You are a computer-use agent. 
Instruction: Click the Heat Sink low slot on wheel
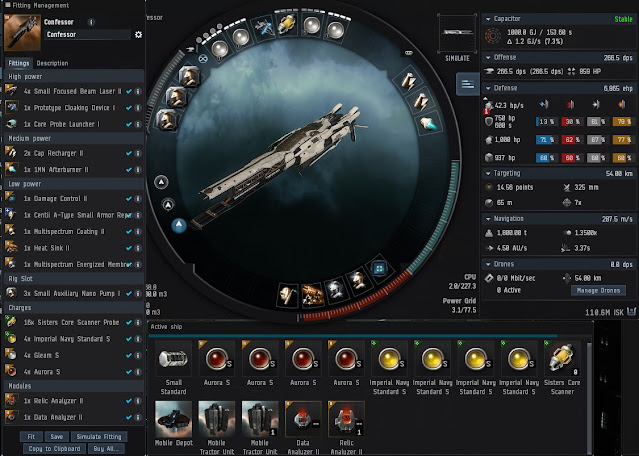coord(313,294)
